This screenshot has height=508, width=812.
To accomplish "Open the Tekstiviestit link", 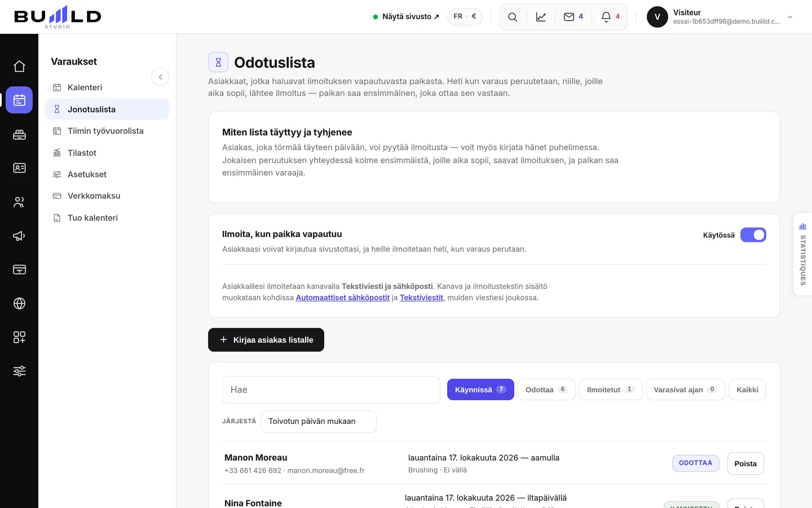I will point(421,297).
